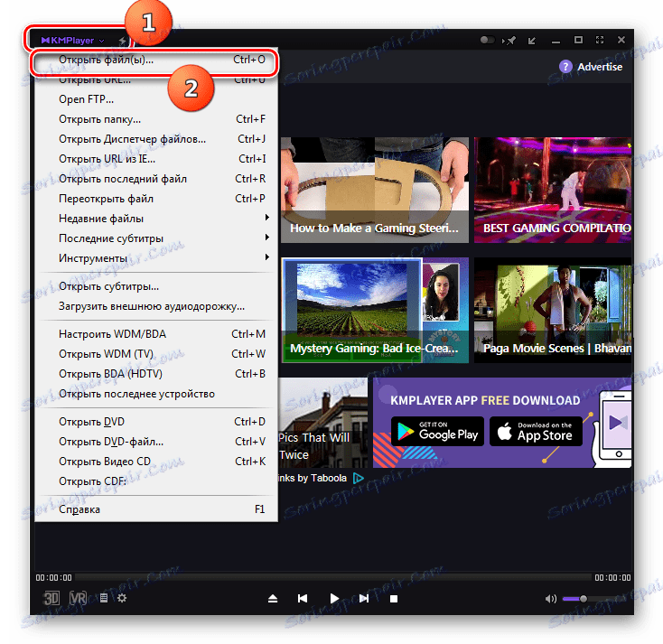Click the Advertise question mark icon
Viewport: 663px width, 644px height.
(565, 67)
